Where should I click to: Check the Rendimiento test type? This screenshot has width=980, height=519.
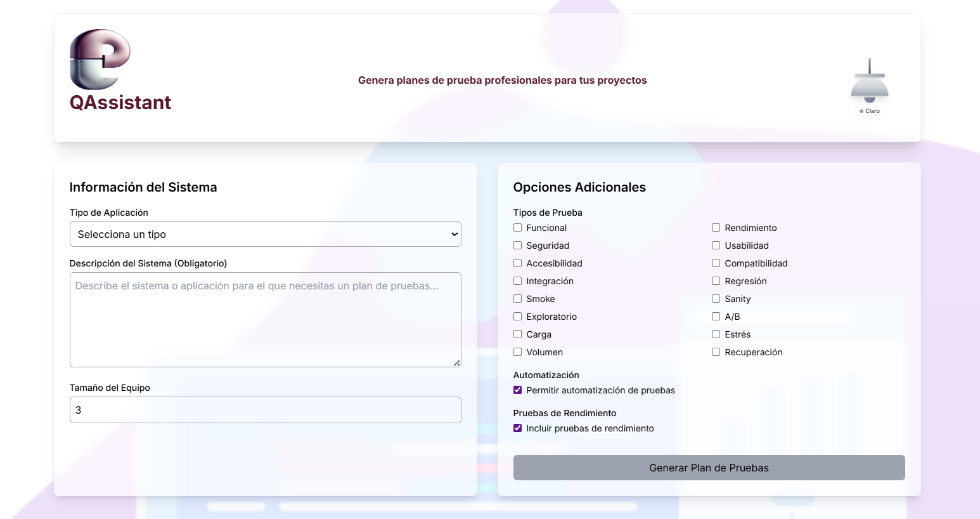tap(716, 228)
